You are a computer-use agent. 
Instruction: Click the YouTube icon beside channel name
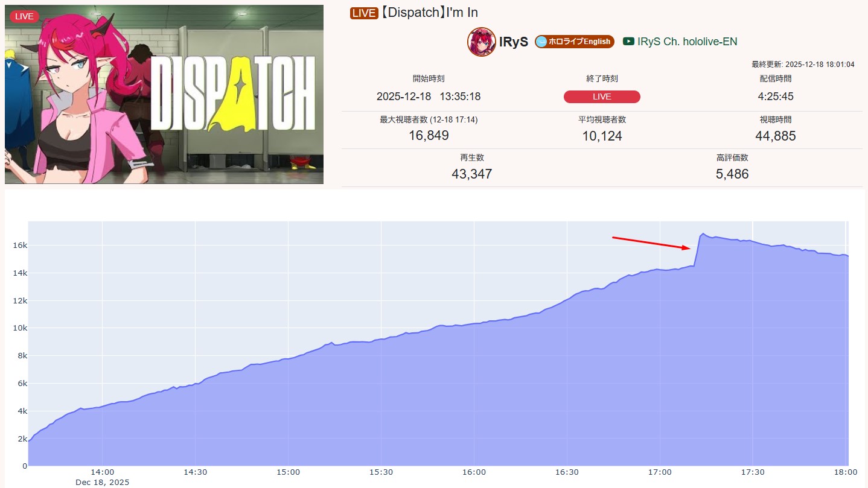[x=628, y=42]
